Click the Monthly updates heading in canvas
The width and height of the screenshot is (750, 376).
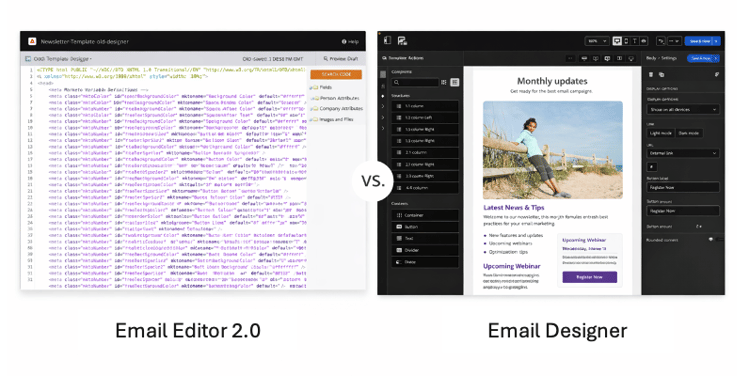552,81
